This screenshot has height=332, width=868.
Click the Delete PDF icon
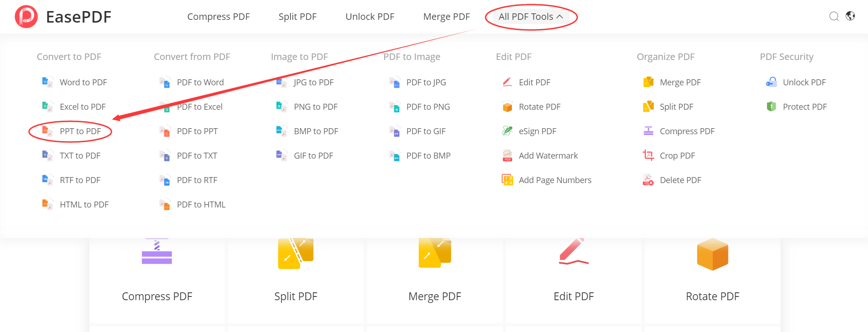tap(648, 180)
